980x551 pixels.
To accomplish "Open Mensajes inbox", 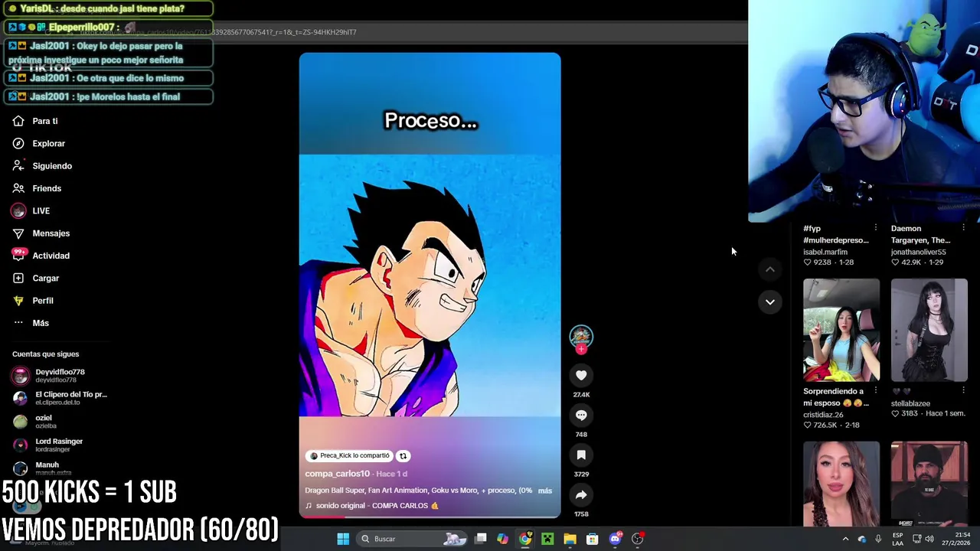I will (51, 233).
